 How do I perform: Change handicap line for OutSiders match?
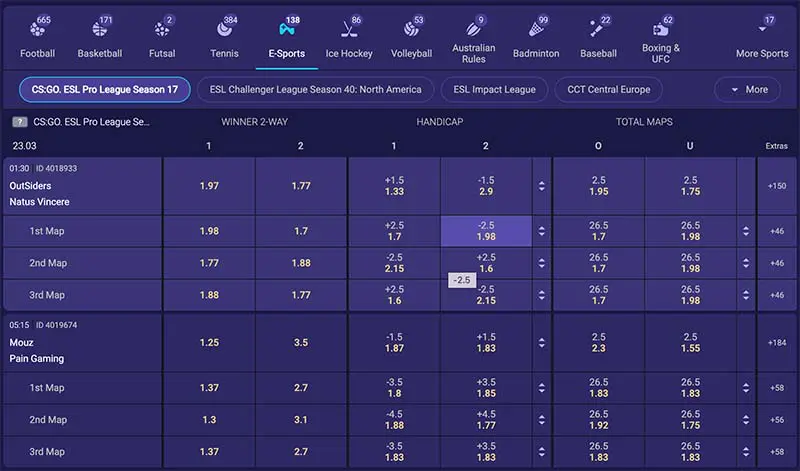click(x=542, y=186)
